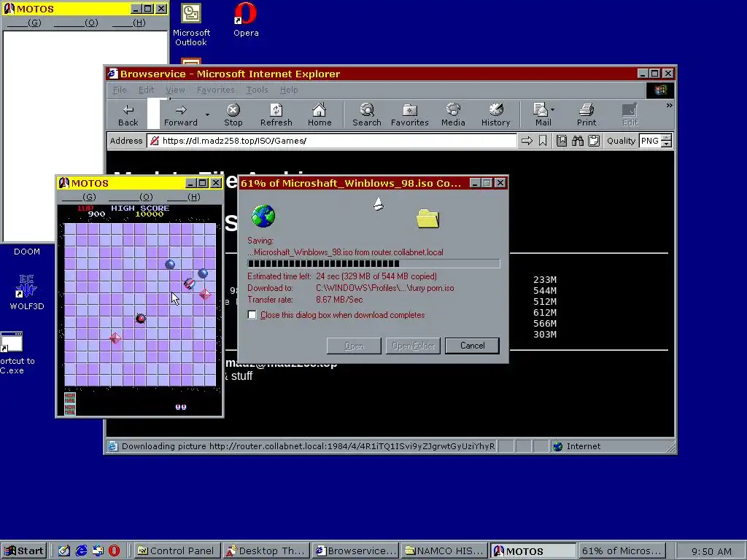Select the exe shortcut desktop icon
Viewport: 747px width, 560px height.
pos(12,352)
